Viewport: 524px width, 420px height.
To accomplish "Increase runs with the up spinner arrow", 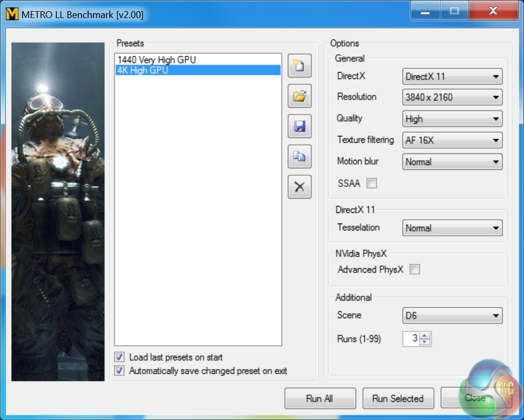I will [425, 336].
